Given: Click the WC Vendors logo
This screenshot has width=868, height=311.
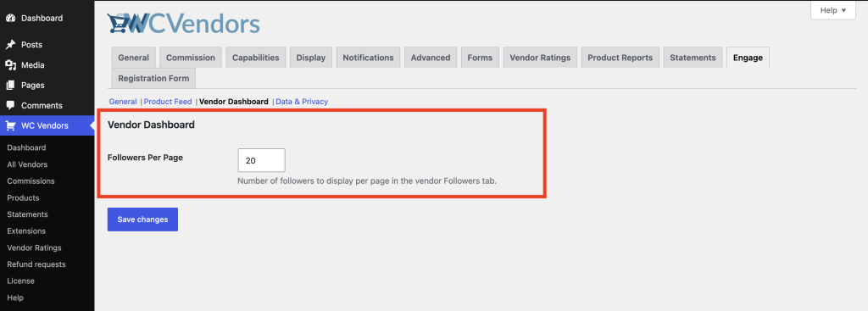Looking at the screenshot, I should [183, 24].
